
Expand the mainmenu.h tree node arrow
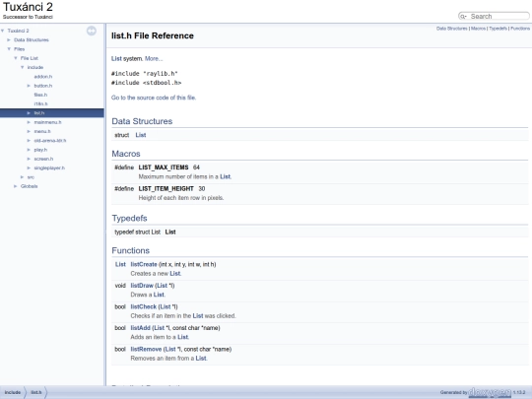[29, 122]
